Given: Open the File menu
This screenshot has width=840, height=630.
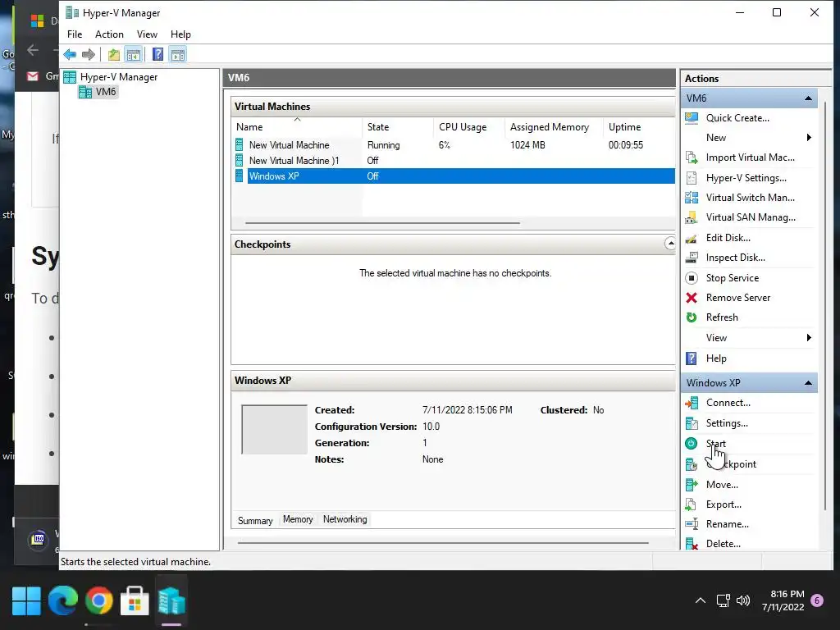Looking at the screenshot, I should coord(75,34).
